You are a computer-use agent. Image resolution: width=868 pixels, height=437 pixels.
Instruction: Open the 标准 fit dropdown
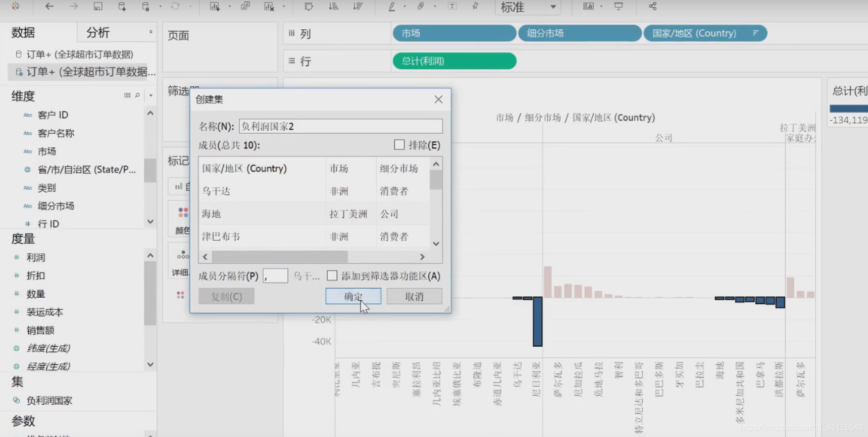click(x=553, y=7)
